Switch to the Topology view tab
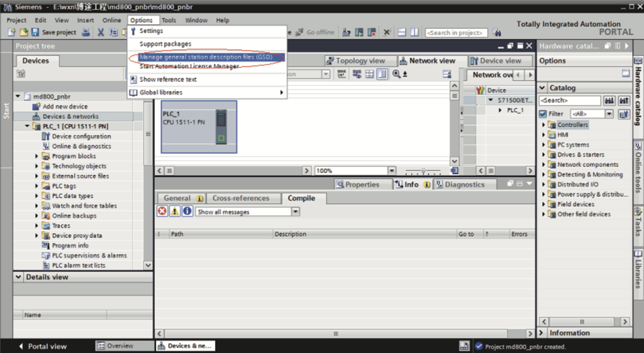644x353 pixels. coord(355,61)
